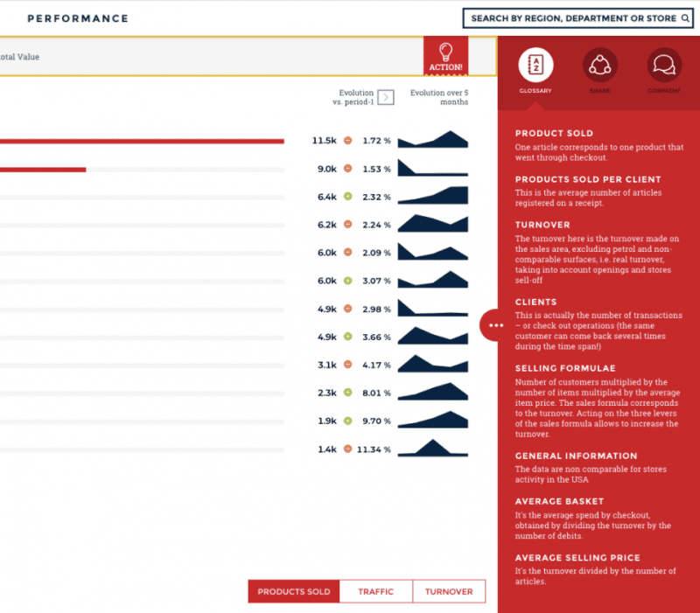
Task: Click the Performance page title
Action: point(78,18)
